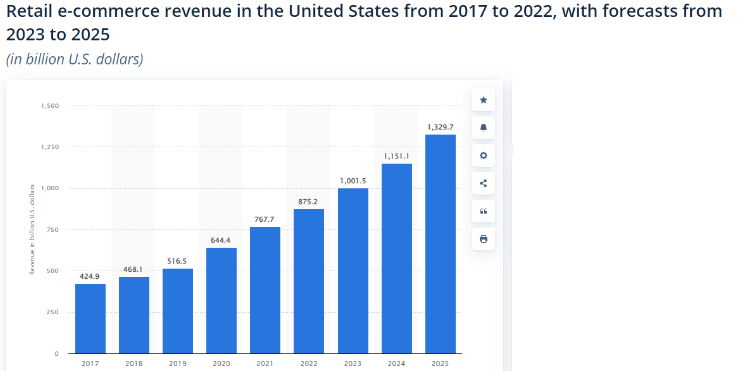Click the 250 y-axis tick label
This screenshot has width=750, height=371.
53,312
